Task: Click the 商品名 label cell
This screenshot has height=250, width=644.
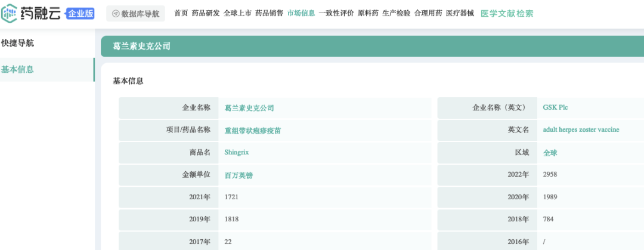Action: pos(168,153)
